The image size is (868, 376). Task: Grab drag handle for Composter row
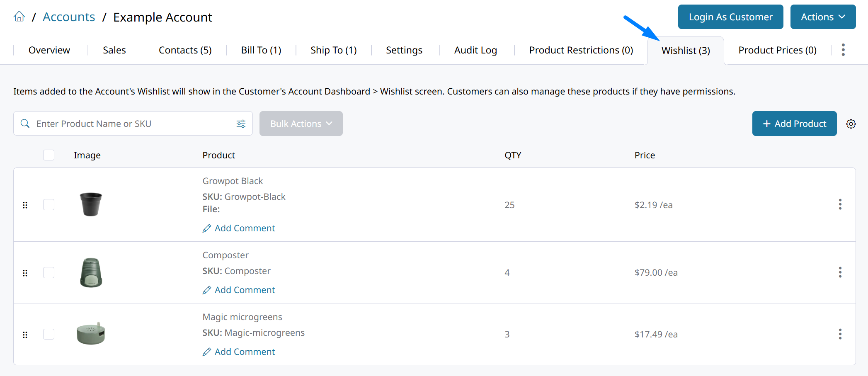25,273
